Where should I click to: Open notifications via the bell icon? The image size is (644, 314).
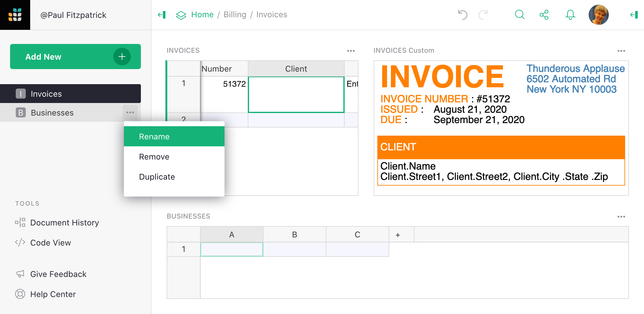(570, 15)
